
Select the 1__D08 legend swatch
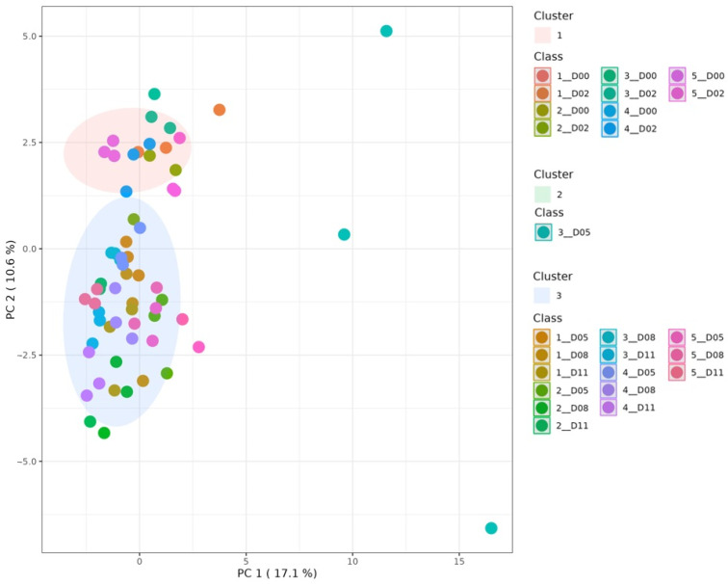pos(541,355)
